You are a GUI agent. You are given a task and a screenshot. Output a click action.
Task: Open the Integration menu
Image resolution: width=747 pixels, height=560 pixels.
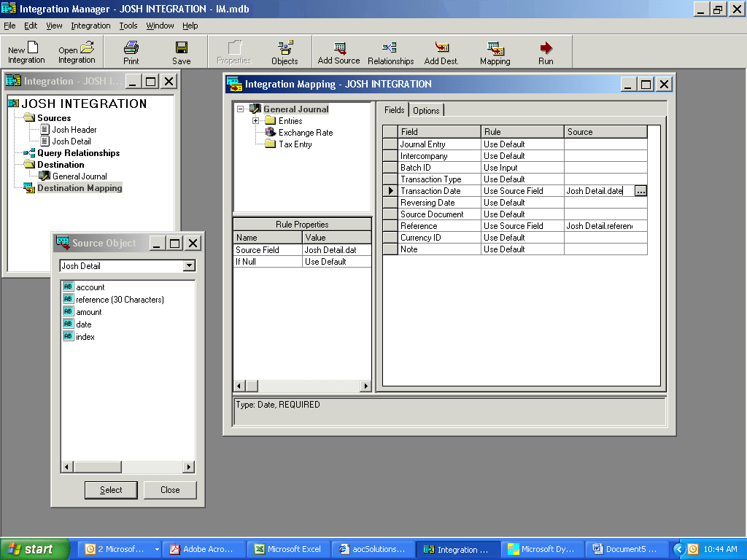click(90, 26)
